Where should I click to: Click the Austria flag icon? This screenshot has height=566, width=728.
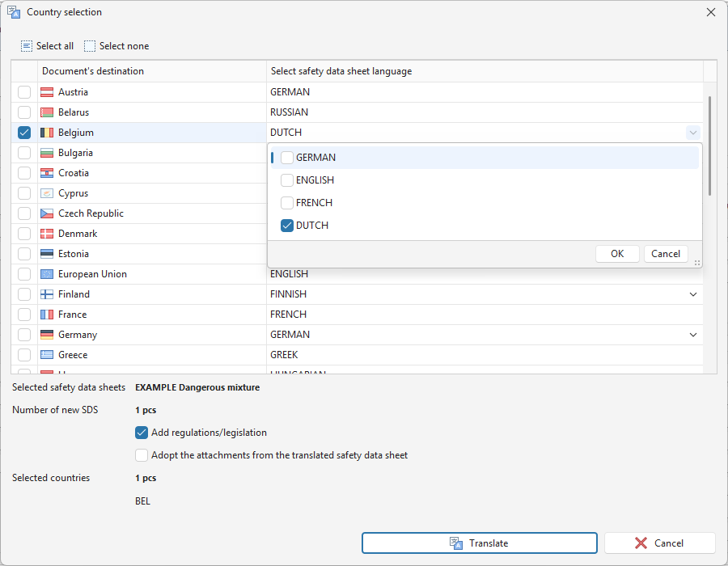pos(47,92)
